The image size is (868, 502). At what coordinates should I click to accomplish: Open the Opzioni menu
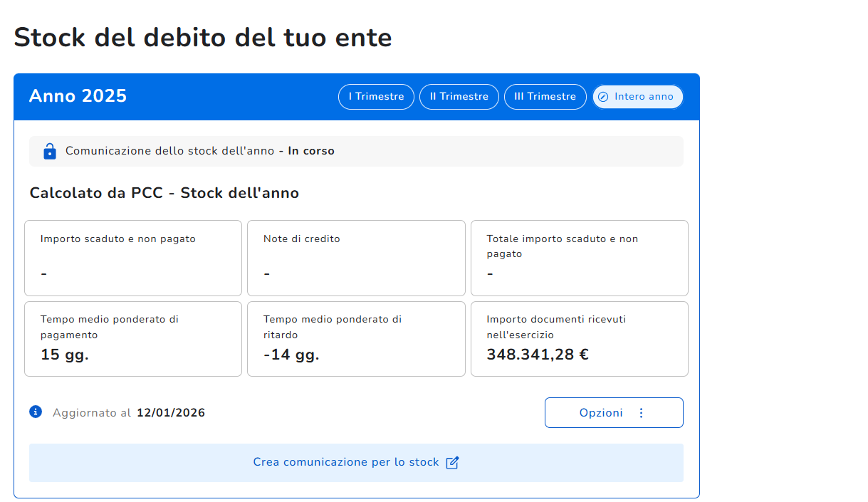pos(613,413)
